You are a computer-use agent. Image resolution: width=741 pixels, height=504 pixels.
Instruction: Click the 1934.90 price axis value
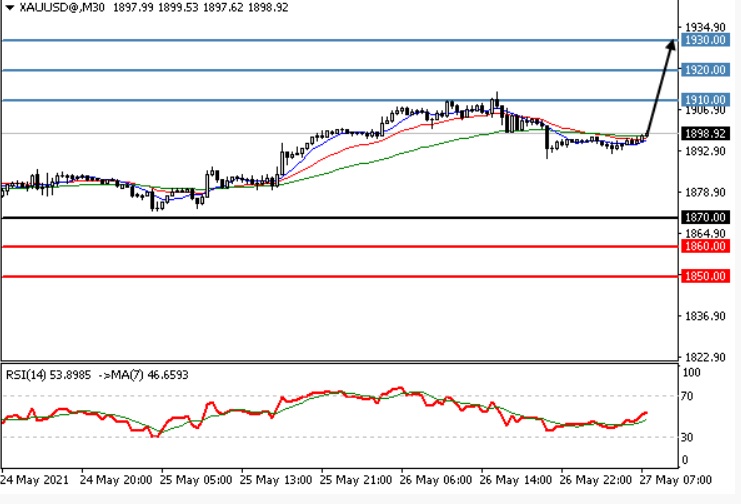[x=705, y=27]
